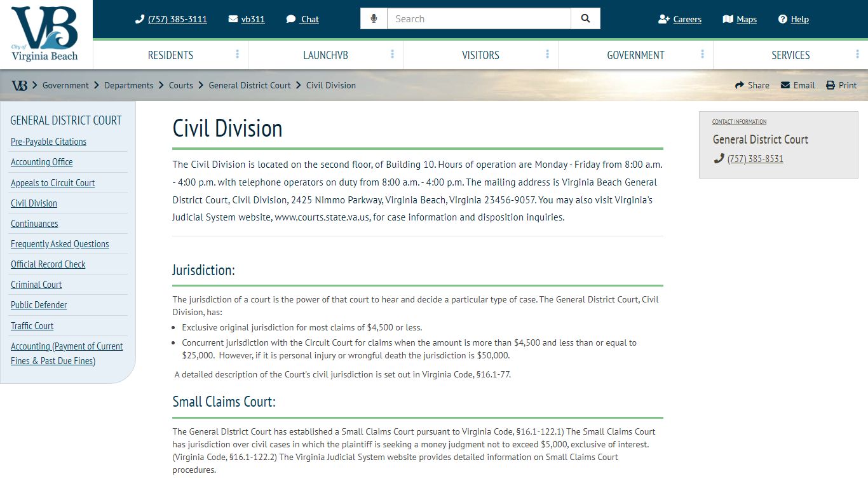This screenshot has height=488, width=868.
Task: Open the Residents navigation menu
Action: pyautogui.click(x=170, y=55)
